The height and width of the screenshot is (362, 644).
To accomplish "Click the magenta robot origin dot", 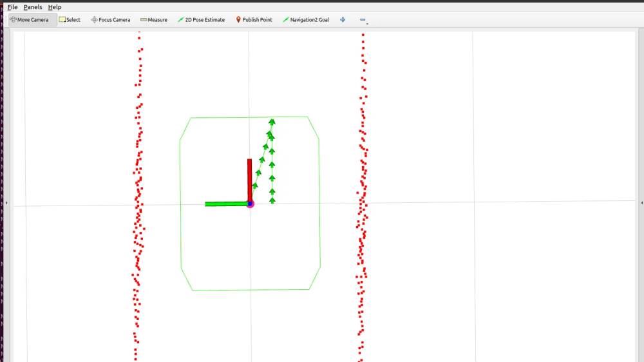I will click(251, 204).
